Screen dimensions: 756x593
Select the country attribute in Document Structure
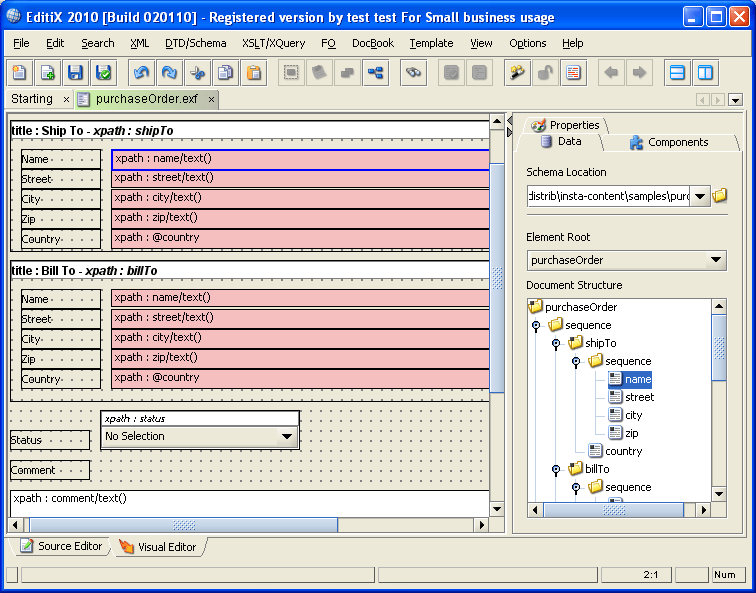pos(616,451)
